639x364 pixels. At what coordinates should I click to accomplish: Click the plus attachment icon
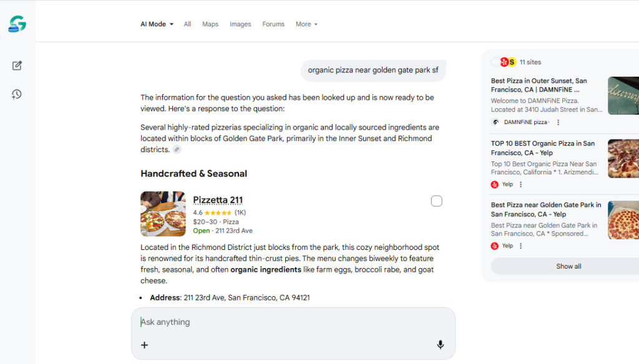pyautogui.click(x=145, y=345)
